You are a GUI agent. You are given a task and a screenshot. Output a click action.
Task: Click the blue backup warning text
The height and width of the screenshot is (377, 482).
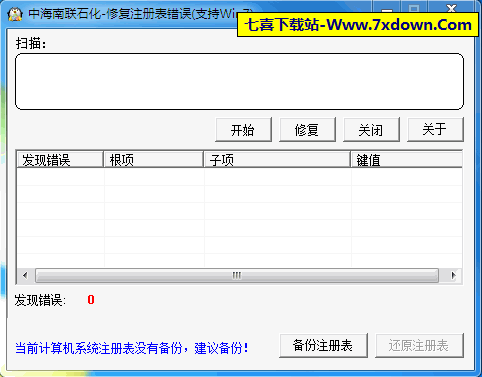click(132, 348)
